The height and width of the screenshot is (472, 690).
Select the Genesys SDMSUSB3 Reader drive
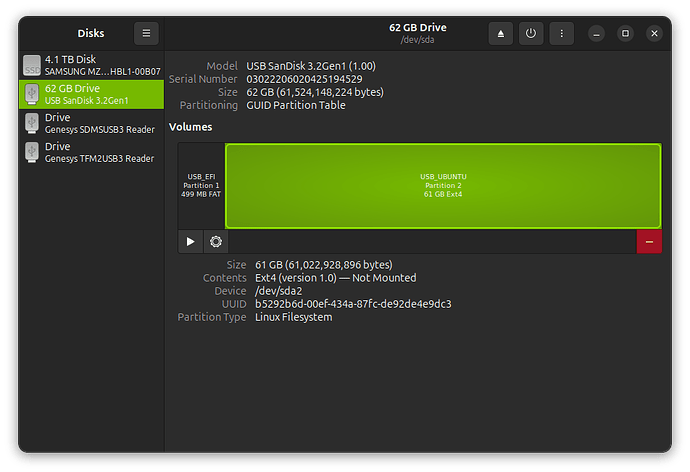92,123
